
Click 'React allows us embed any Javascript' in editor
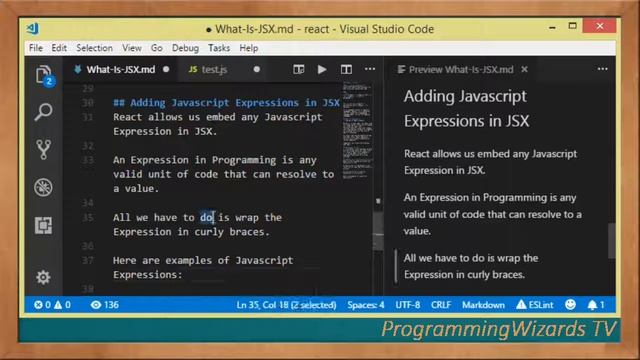coord(218,117)
